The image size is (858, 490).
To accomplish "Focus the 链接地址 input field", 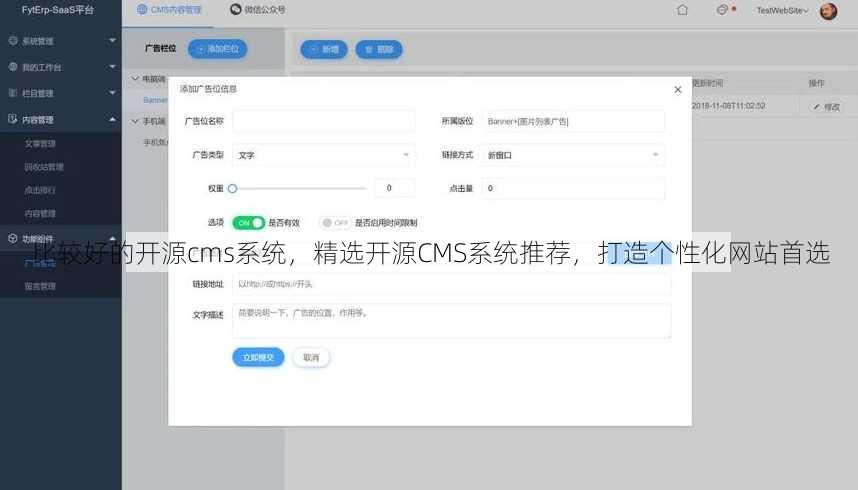I will (451, 284).
